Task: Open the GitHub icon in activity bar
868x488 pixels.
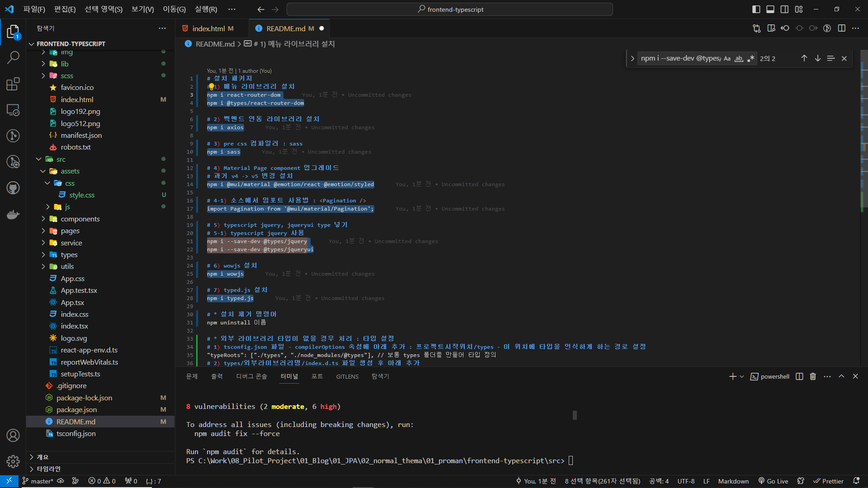Action: 13,188
